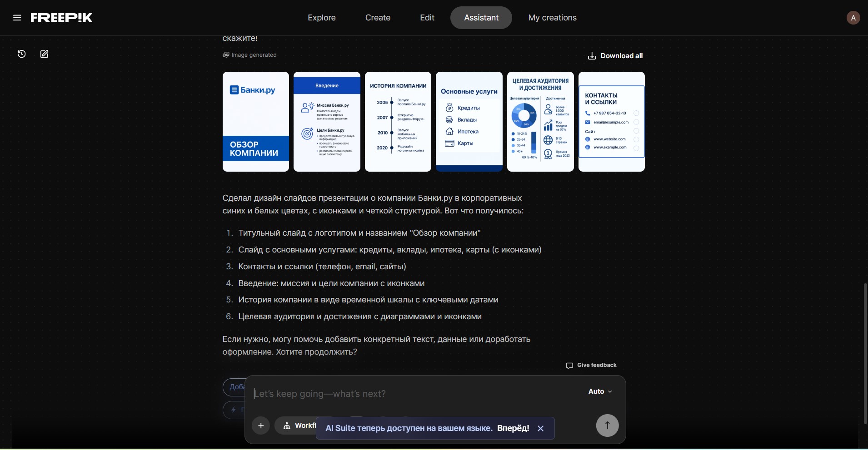Open the Введение slide thumbnail
868x450 pixels.
[x=327, y=122]
